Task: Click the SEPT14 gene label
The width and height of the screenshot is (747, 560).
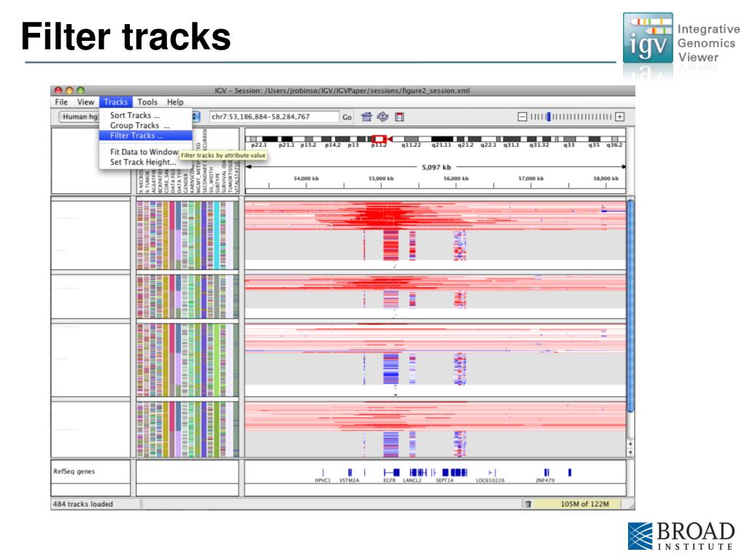Action: pyautogui.click(x=444, y=481)
